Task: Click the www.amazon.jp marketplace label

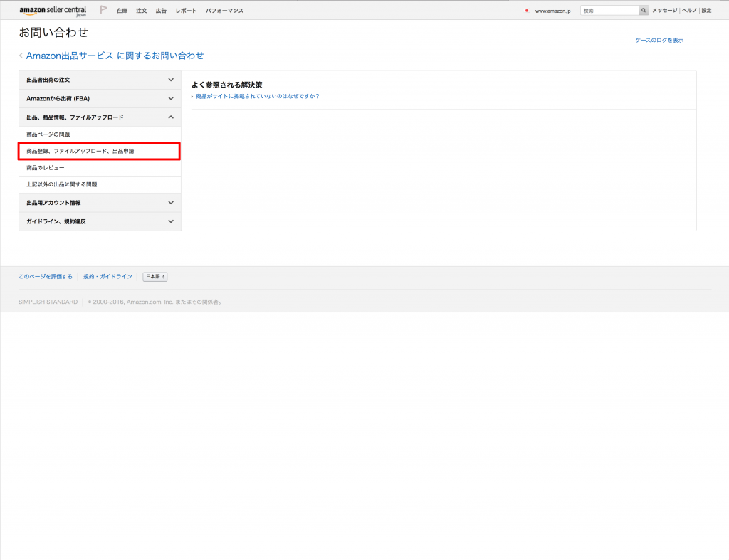Action: (x=552, y=11)
